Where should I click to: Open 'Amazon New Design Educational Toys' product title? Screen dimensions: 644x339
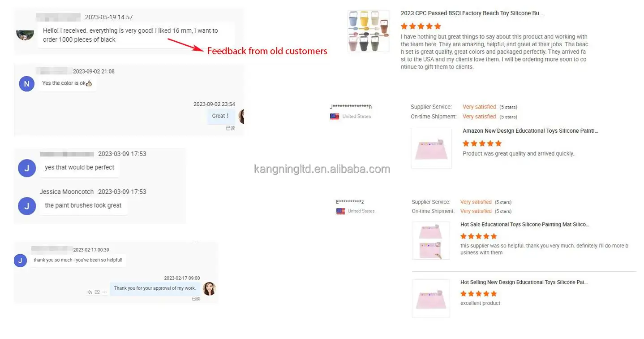click(x=530, y=131)
